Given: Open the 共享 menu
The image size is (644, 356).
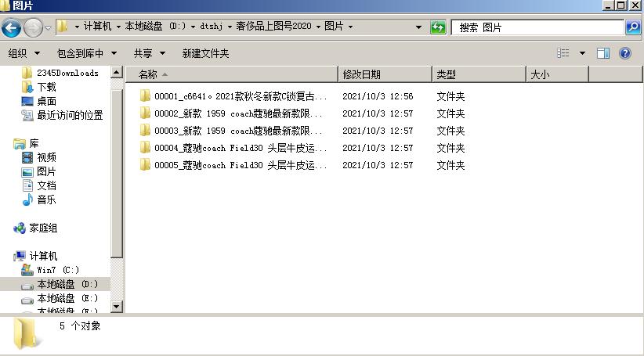Looking at the screenshot, I should pos(150,53).
